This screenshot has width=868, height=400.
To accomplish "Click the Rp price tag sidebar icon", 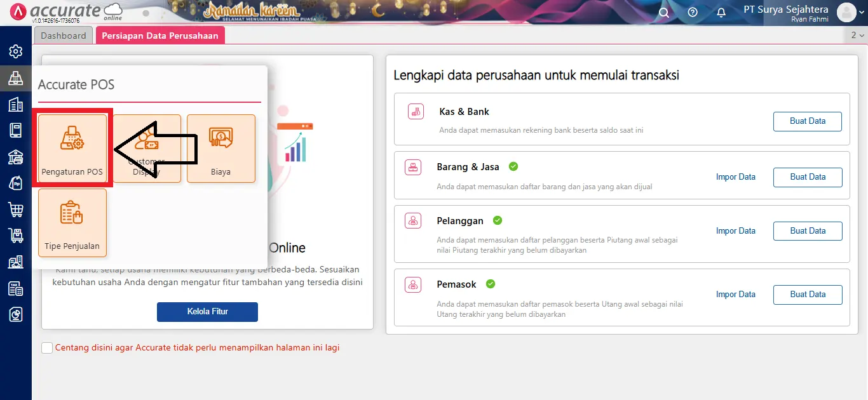I will pos(15,182).
